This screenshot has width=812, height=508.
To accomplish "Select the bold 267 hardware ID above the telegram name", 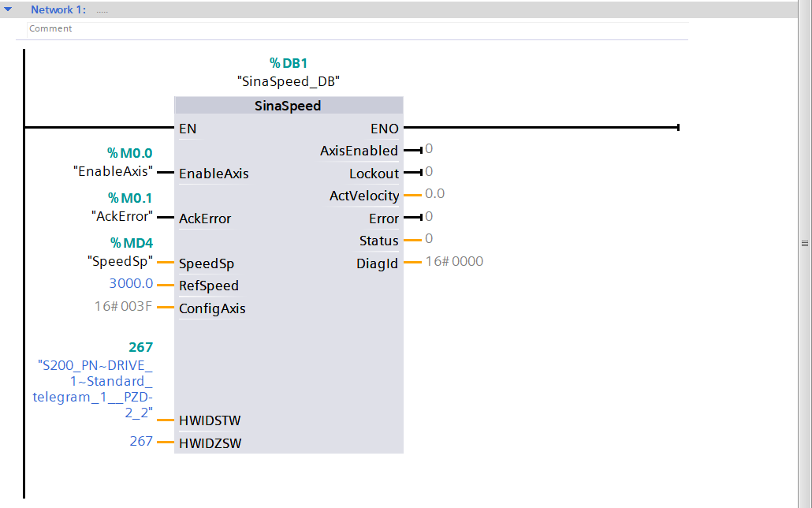I will tap(141, 347).
